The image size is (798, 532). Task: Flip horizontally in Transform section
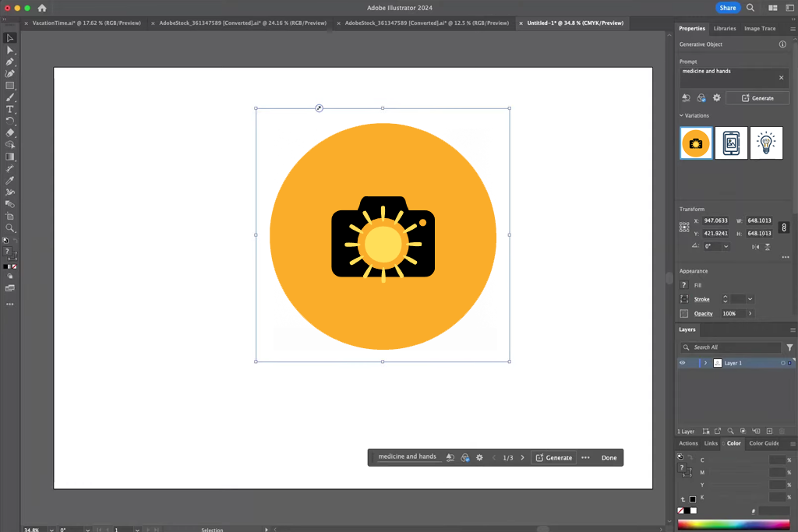(x=755, y=247)
